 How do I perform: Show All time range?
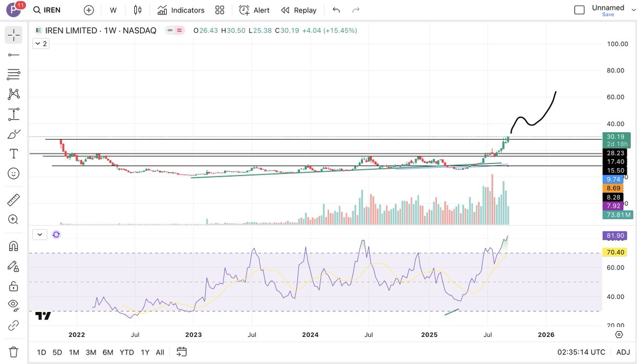click(x=160, y=352)
